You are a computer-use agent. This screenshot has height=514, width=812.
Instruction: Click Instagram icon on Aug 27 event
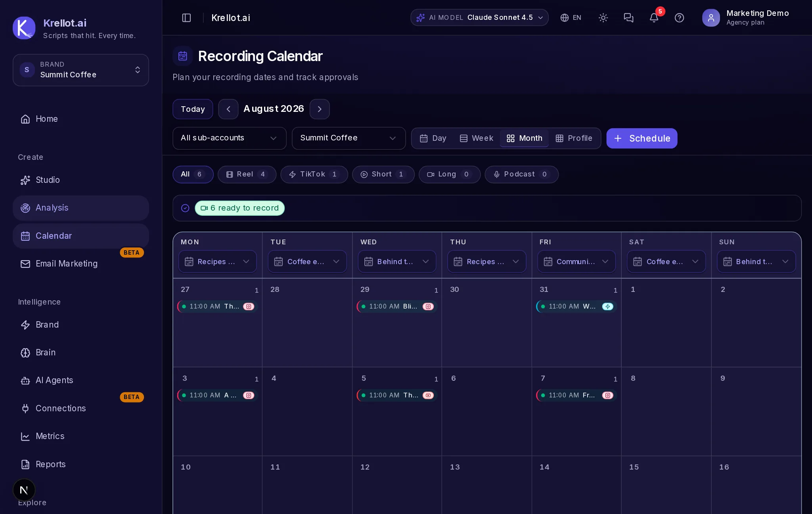coord(249,307)
